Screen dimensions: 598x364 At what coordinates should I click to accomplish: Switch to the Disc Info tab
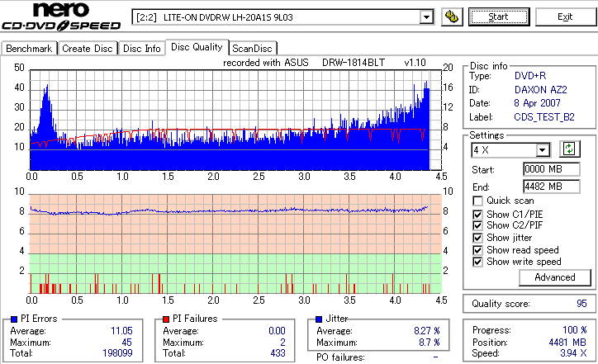[x=141, y=49]
